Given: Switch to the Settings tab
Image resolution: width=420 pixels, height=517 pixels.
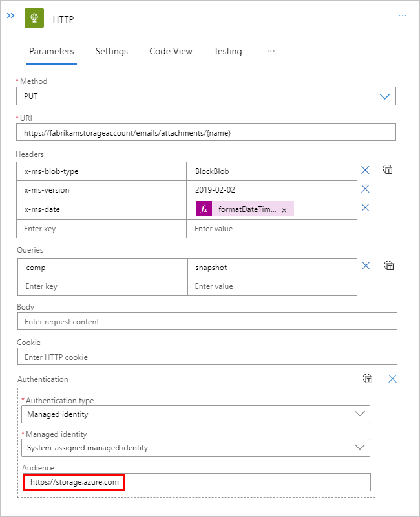Looking at the screenshot, I should click(112, 52).
